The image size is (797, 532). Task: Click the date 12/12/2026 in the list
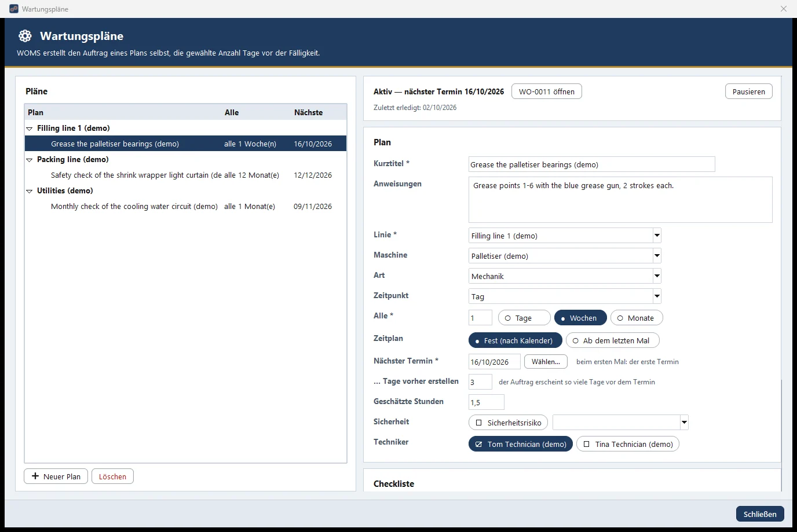point(313,175)
